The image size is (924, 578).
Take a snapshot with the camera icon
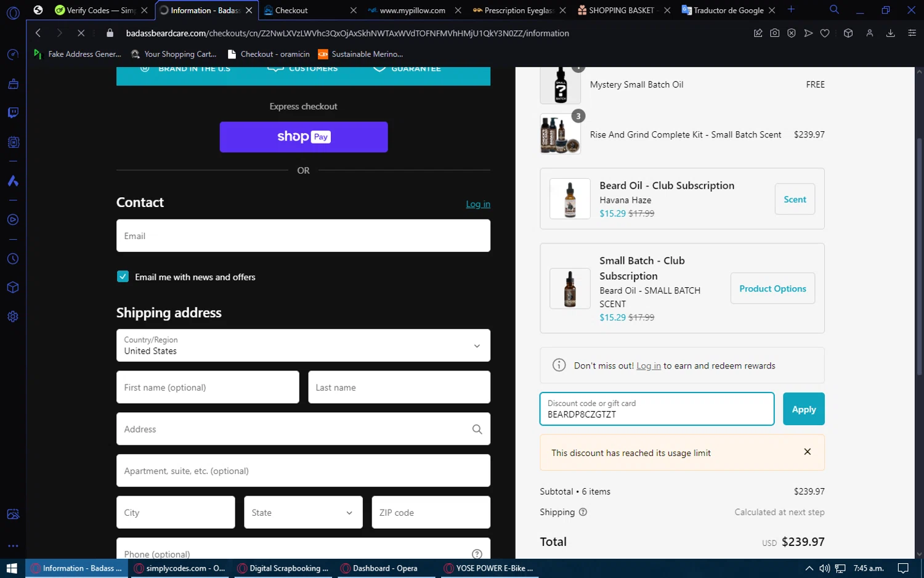[775, 33]
